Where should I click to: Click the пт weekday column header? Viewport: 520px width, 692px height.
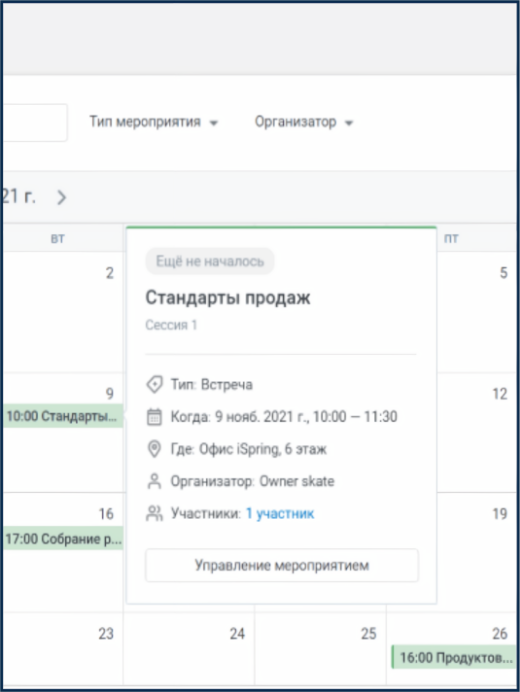pyautogui.click(x=451, y=239)
